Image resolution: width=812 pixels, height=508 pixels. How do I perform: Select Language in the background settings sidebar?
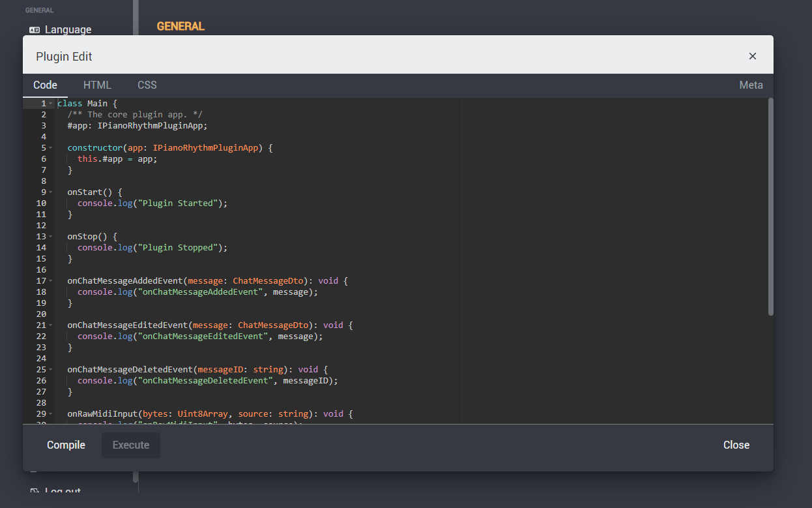pos(61,29)
